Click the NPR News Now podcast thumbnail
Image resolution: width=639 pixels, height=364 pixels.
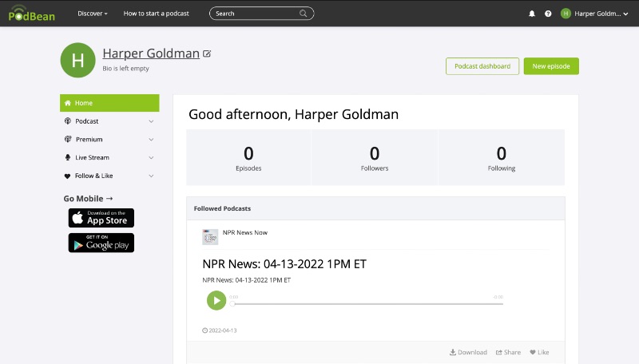210,236
